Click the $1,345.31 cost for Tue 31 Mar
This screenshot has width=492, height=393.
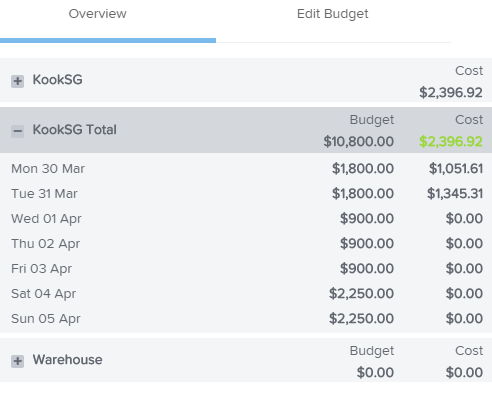tap(455, 194)
